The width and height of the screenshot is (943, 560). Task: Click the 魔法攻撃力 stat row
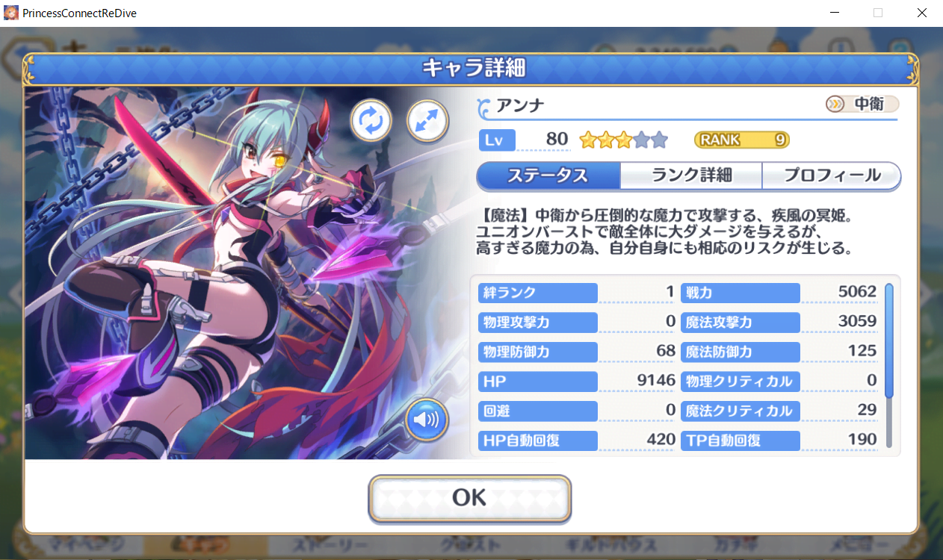(x=780, y=323)
